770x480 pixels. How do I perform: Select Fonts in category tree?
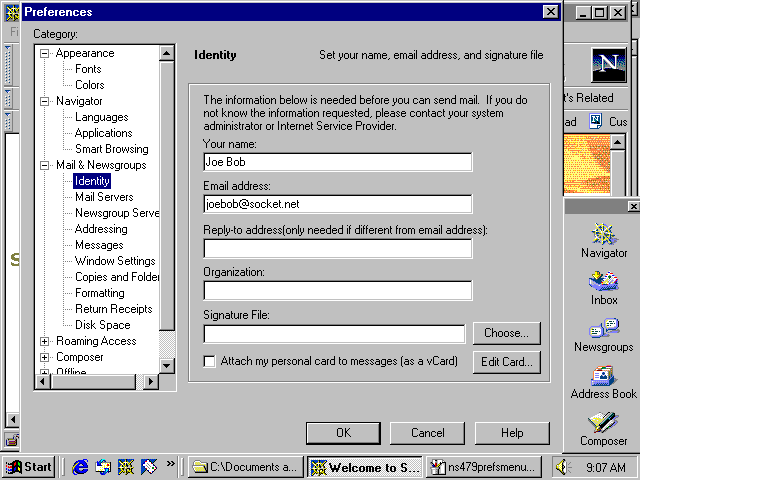(x=88, y=69)
